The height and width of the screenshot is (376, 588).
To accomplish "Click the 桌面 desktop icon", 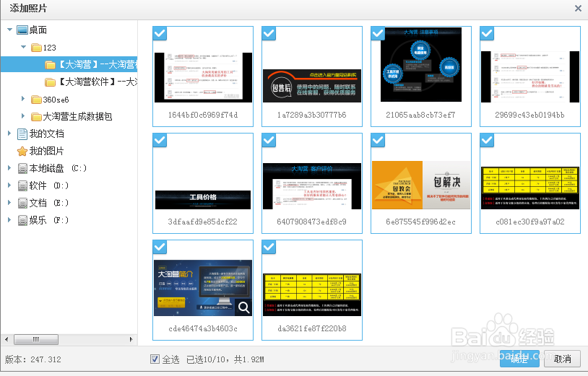I will click(22, 30).
